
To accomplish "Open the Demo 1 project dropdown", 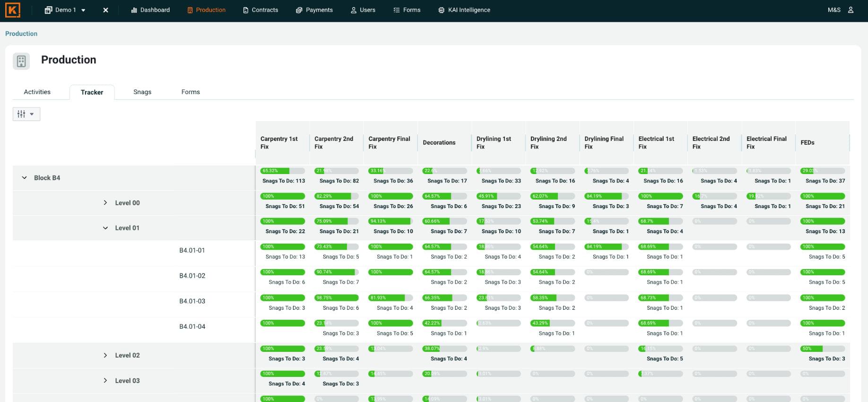I will point(65,10).
